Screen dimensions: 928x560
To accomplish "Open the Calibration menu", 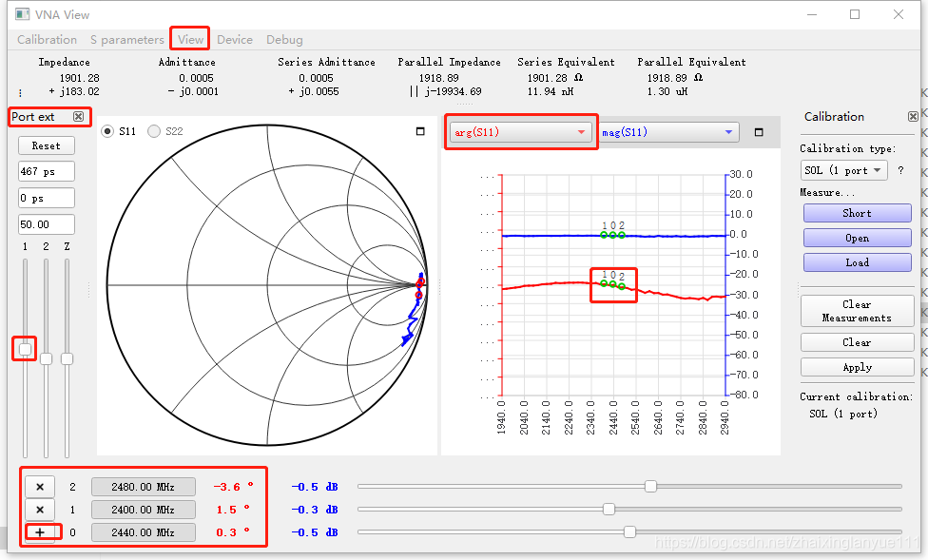I will click(x=47, y=40).
